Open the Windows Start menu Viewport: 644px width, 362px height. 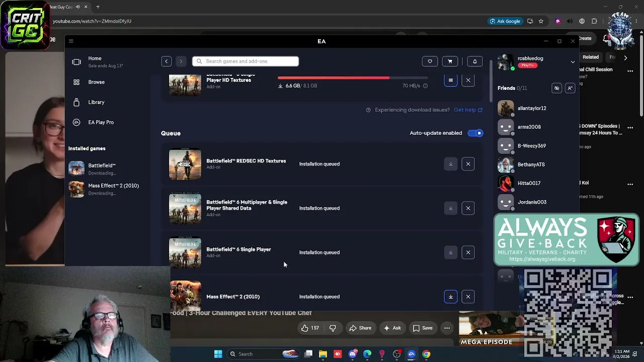click(x=218, y=354)
